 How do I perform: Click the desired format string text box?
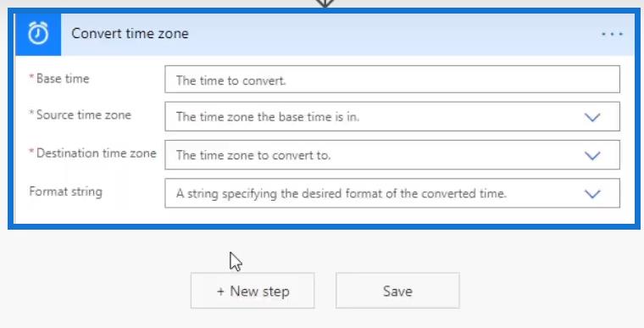tap(392, 193)
